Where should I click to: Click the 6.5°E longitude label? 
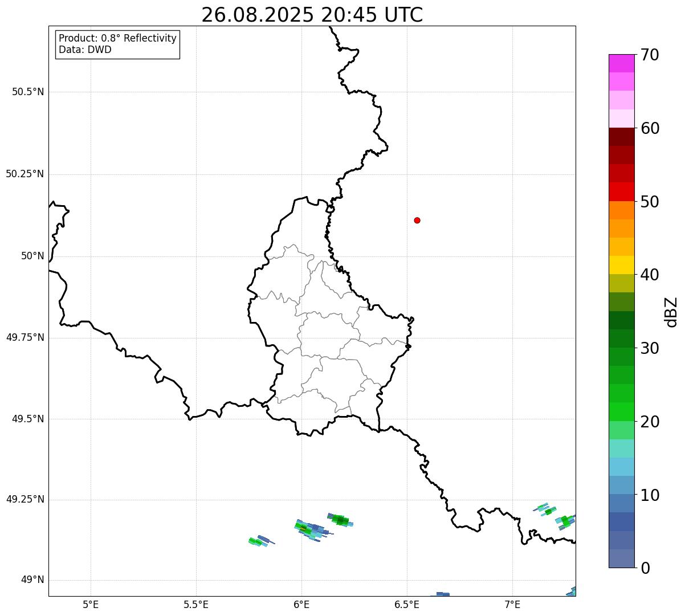(x=407, y=604)
